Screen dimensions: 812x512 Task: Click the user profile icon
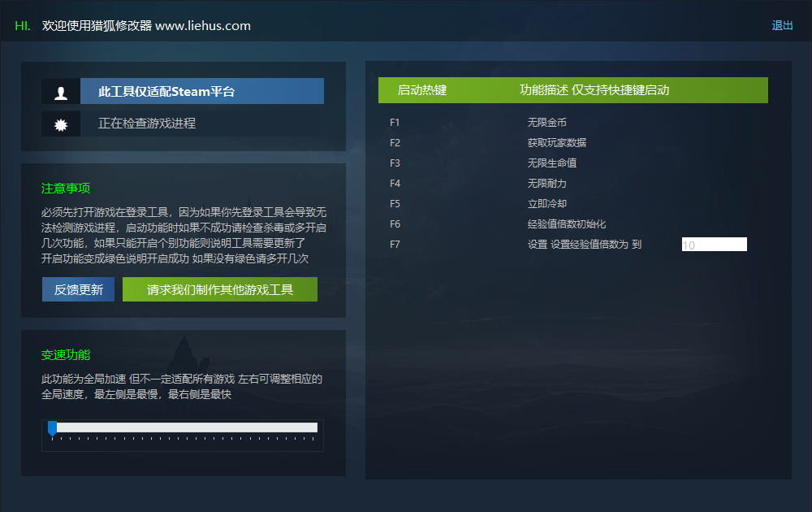point(61,92)
